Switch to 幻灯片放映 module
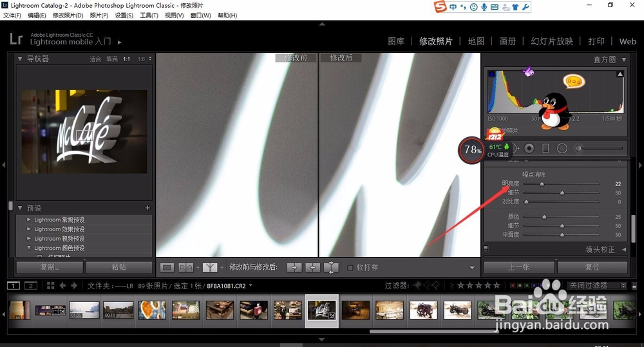The height and width of the screenshot is (347, 644). (552, 41)
